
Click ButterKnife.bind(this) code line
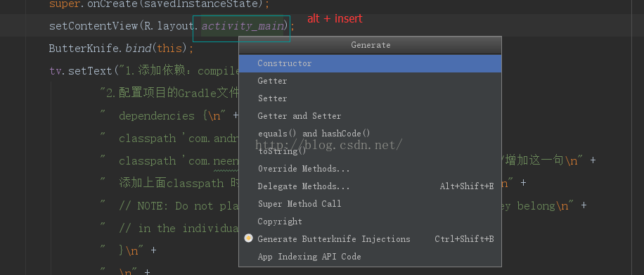pos(121,49)
